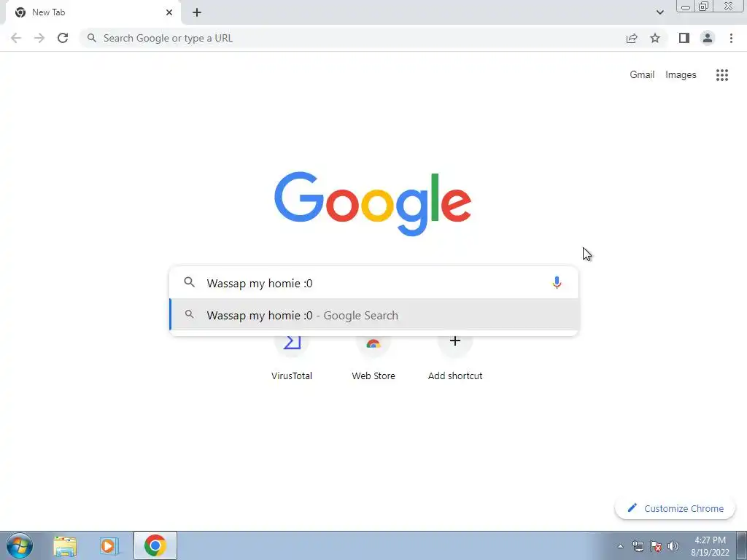
Task: Click the Customize Chrome button
Action: click(x=675, y=508)
